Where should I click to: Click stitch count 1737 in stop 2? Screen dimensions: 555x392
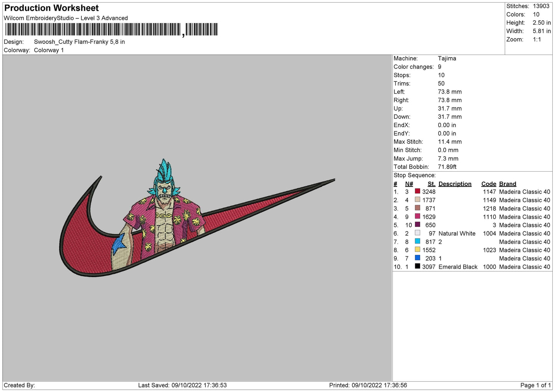coord(429,200)
